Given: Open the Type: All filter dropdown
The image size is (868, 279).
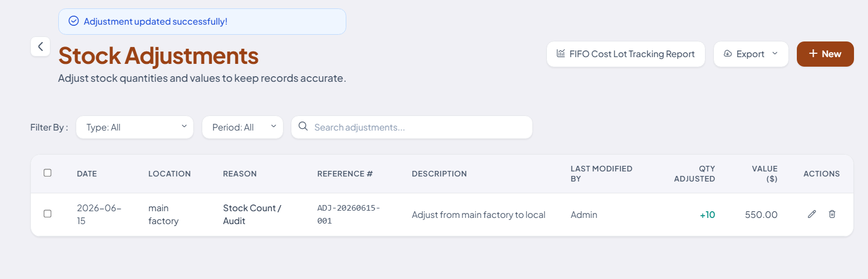Looking at the screenshot, I should click(134, 127).
